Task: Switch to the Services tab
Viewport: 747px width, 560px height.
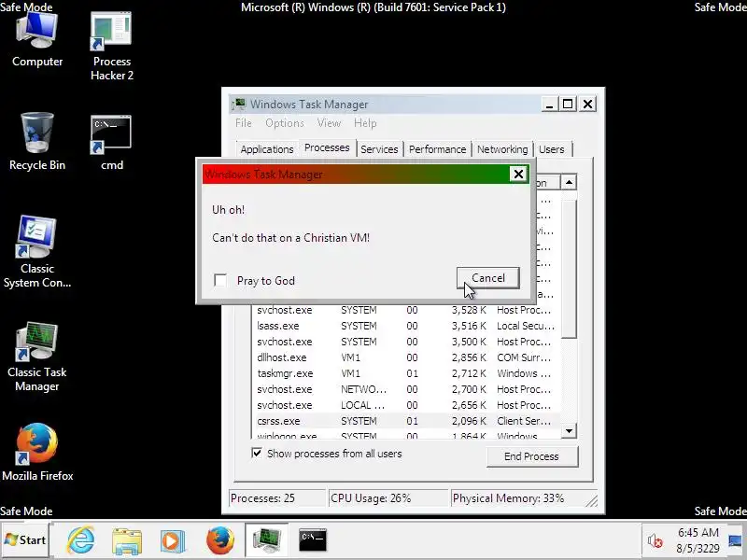Action: click(379, 149)
